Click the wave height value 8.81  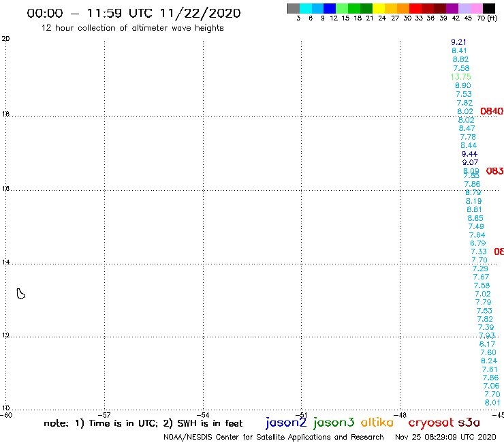[x=475, y=209]
